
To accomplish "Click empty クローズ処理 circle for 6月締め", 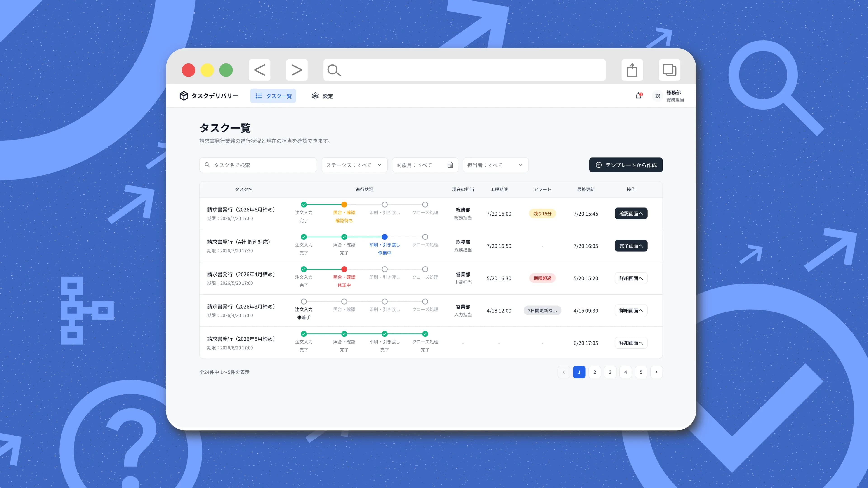I will (425, 204).
